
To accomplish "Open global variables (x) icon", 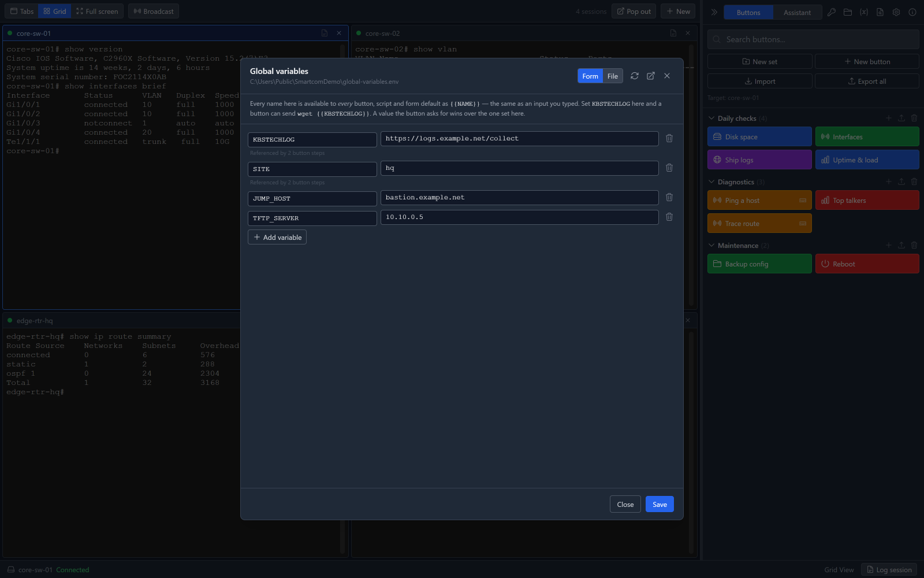I will [864, 12].
